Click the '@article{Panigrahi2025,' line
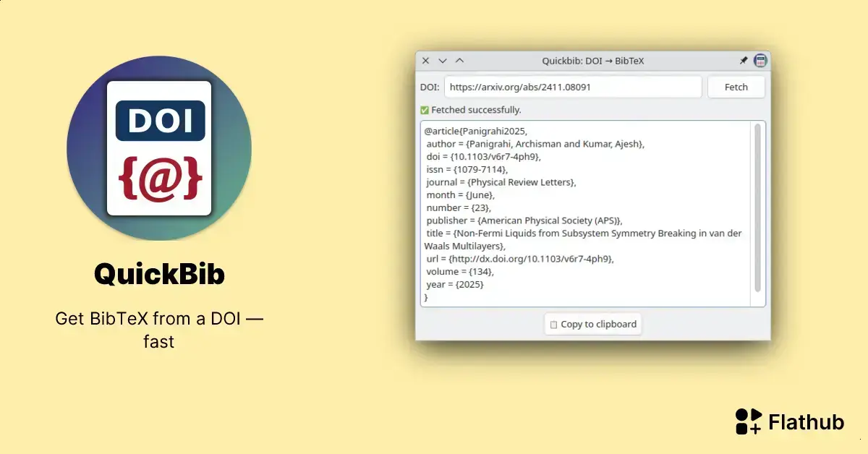Screen dimensions: 868x454 click(x=476, y=131)
